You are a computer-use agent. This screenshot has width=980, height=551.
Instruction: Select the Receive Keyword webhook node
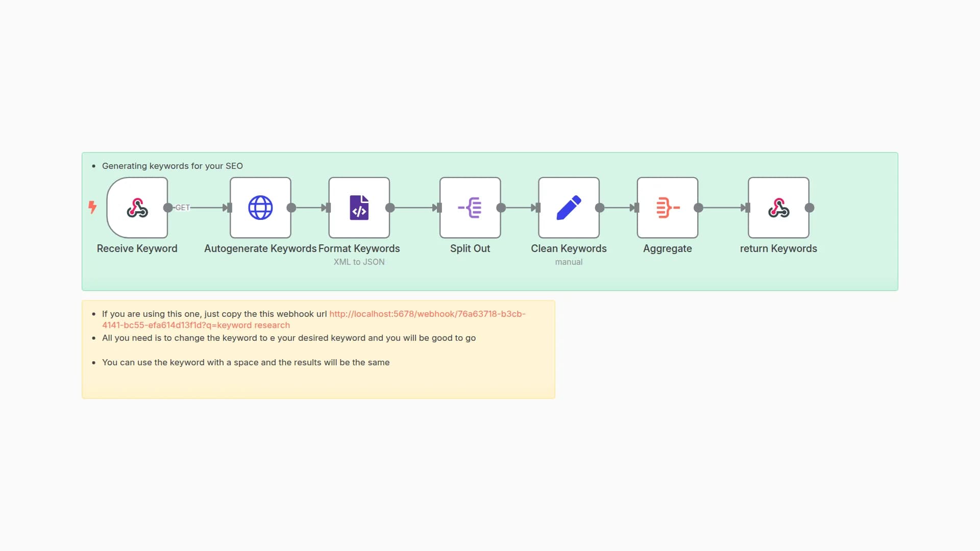pyautogui.click(x=137, y=208)
